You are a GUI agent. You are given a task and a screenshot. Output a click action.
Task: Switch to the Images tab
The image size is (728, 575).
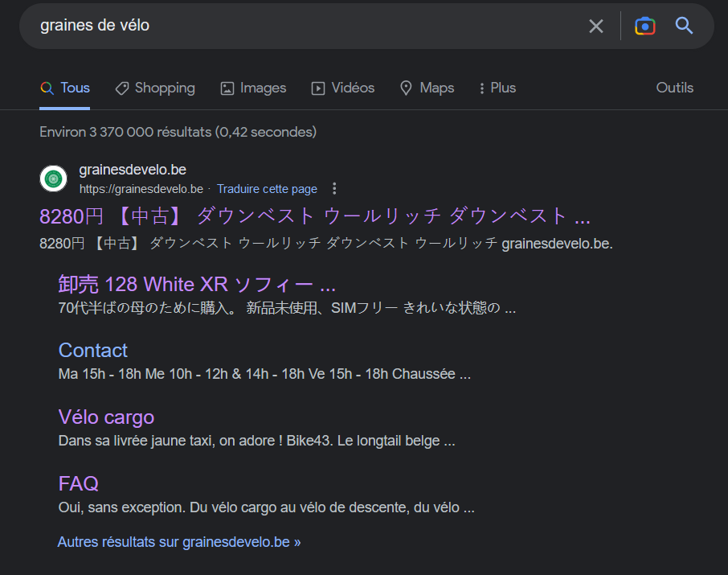coord(253,88)
